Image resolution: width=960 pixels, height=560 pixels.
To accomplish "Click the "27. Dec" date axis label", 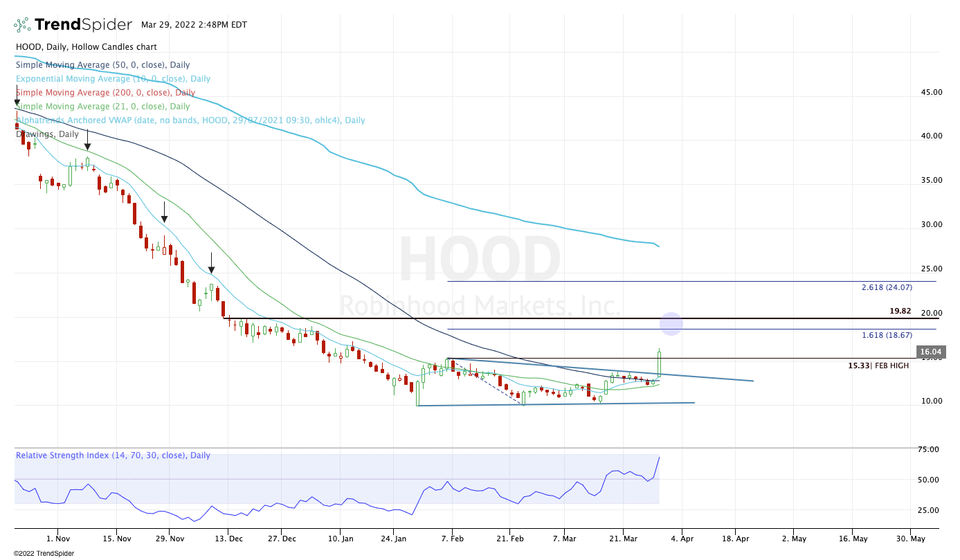I will (x=281, y=539).
